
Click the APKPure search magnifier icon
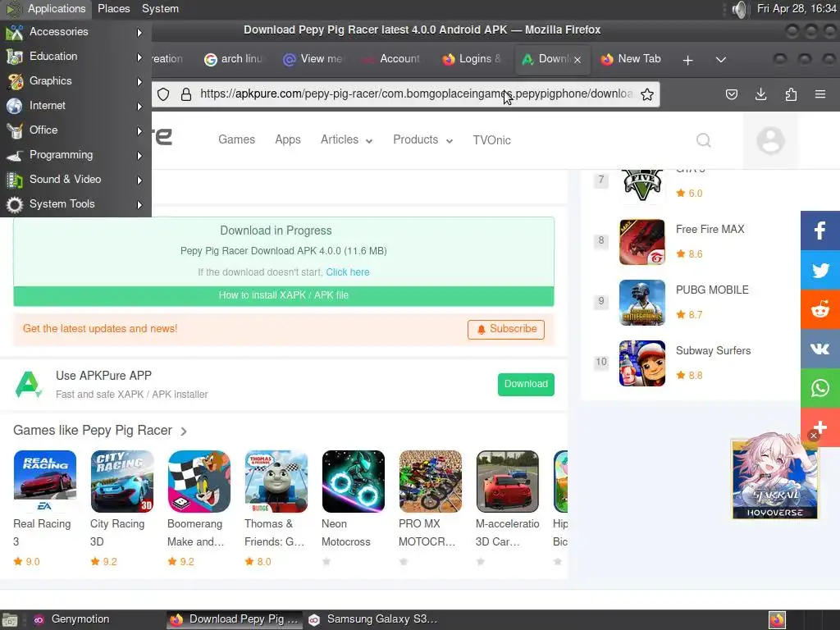(703, 140)
